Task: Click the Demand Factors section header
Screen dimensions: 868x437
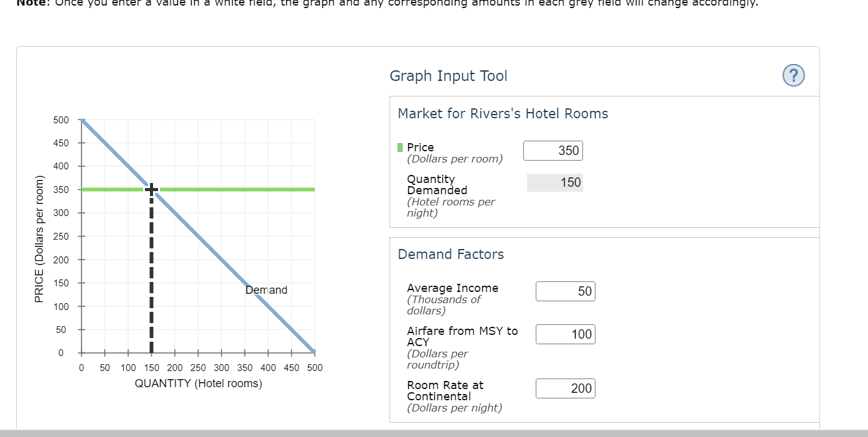Action: [450, 254]
